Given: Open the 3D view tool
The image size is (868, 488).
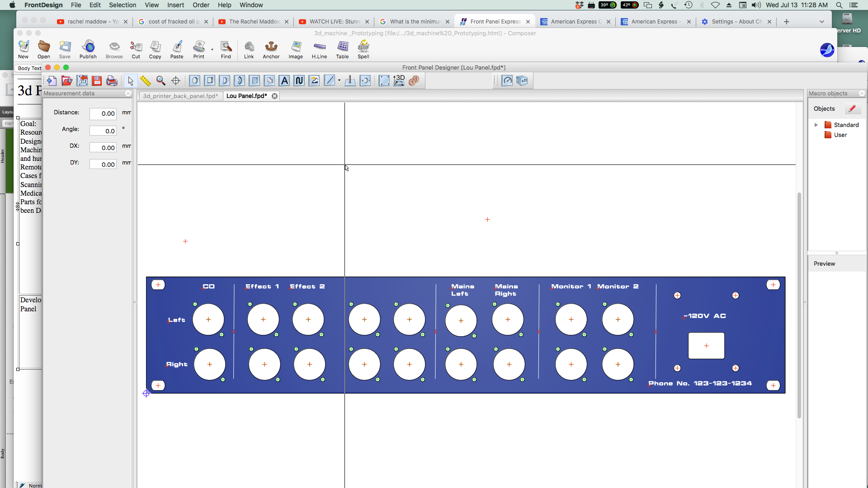Looking at the screenshot, I should (x=399, y=81).
